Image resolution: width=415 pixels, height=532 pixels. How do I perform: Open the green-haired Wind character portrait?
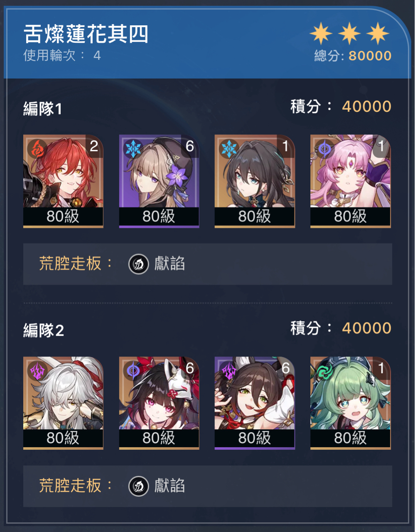click(x=351, y=403)
